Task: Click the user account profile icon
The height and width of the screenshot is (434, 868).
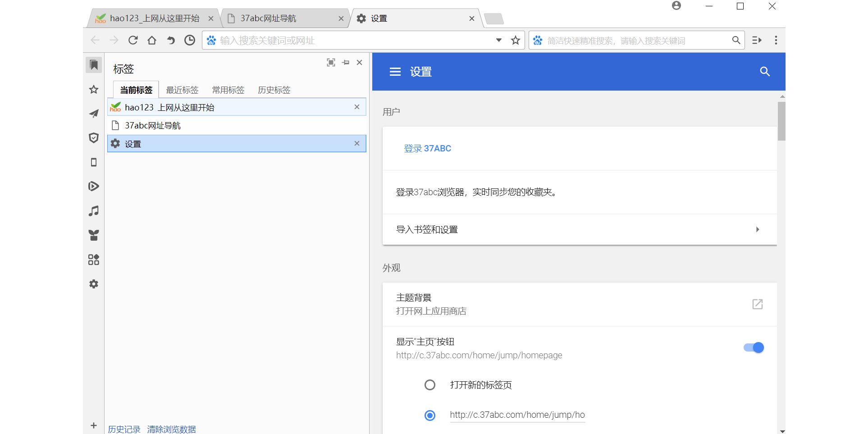Action: (x=676, y=5)
